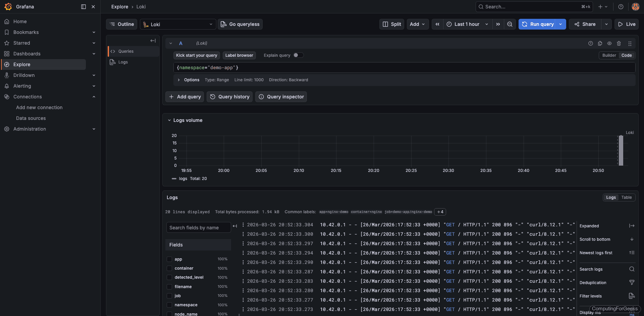This screenshot has height=316, width=644.
Task: Open help for query A
Action: pos(590,43)
